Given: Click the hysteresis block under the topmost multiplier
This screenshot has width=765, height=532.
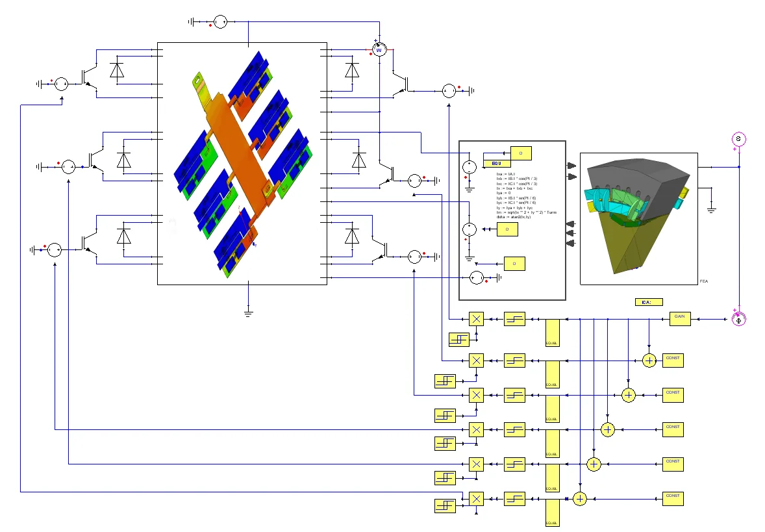Looking at the screenshot, I should (458, 339).
